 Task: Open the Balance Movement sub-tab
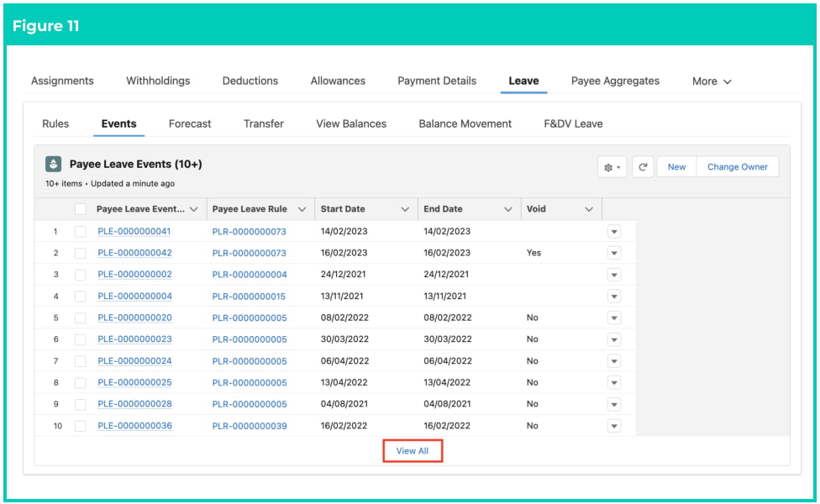tap(465, 124)
